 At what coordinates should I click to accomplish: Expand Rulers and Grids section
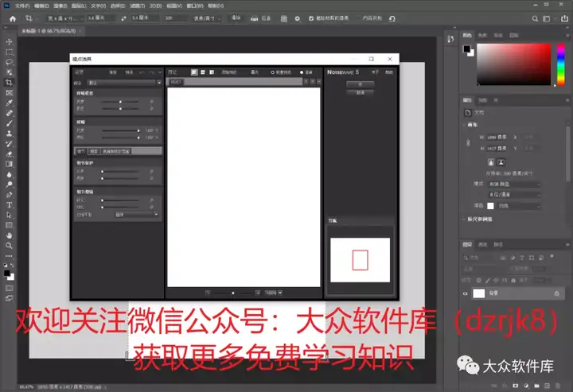click(464, 219)
